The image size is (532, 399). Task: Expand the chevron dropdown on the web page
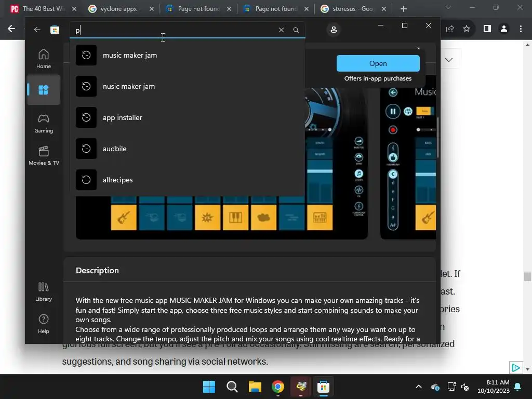pos(449,60)
